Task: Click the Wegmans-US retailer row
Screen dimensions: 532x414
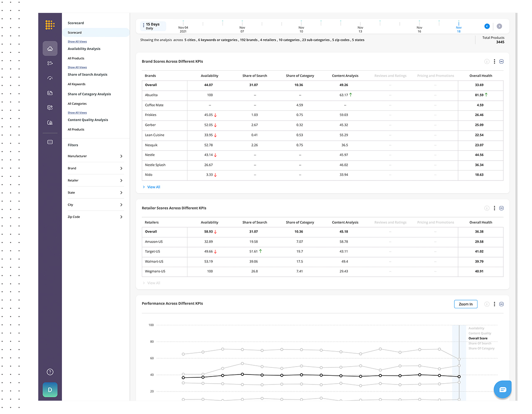Action: tap(323, 271)
